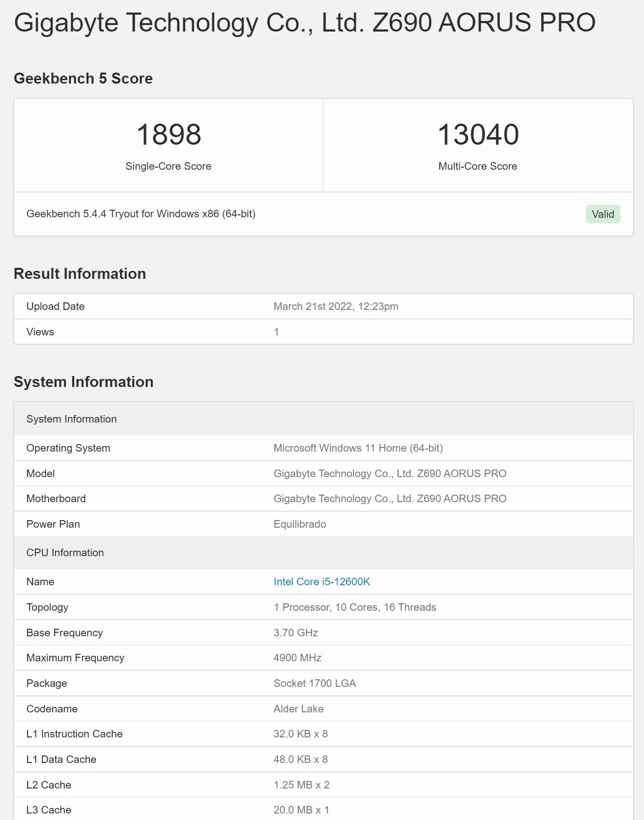Select the multi-core score 13040
644x820 pixels.
478,135
